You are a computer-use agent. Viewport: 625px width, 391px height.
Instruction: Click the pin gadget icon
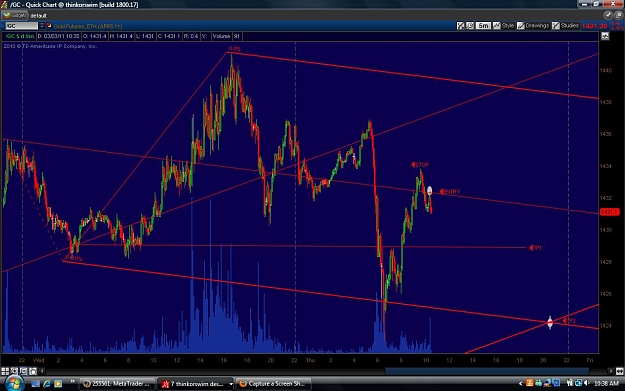click(608, 16)
